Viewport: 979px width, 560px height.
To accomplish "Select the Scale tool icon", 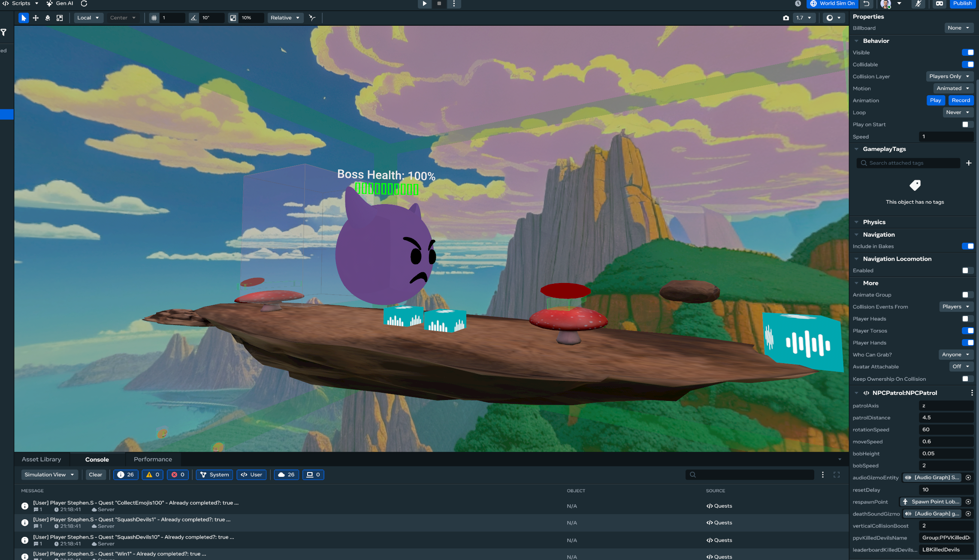I will tap(60, 18).
